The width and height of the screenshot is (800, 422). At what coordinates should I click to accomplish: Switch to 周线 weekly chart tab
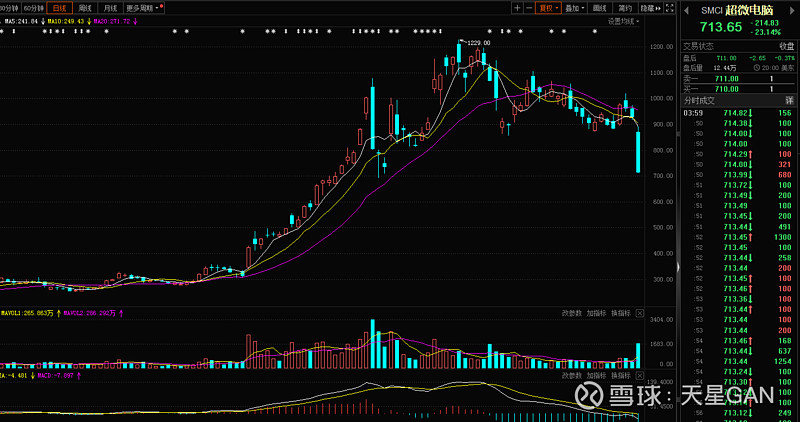pyautogui.click(x=86, y=8)
